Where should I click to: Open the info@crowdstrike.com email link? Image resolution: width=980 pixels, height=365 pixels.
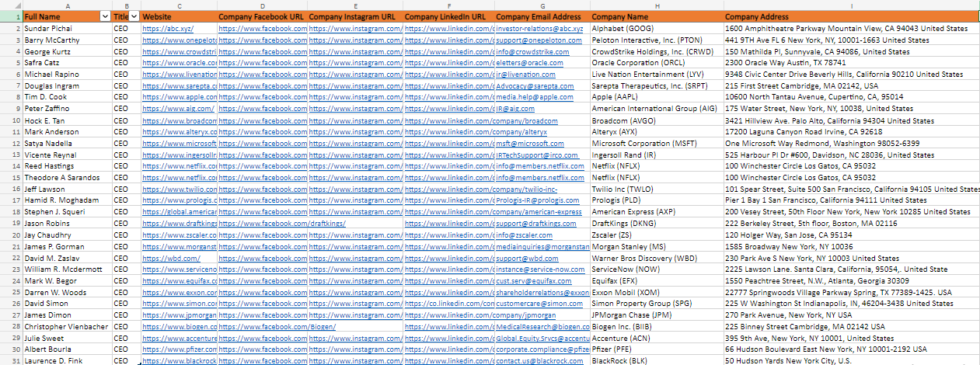coord(532,51)
